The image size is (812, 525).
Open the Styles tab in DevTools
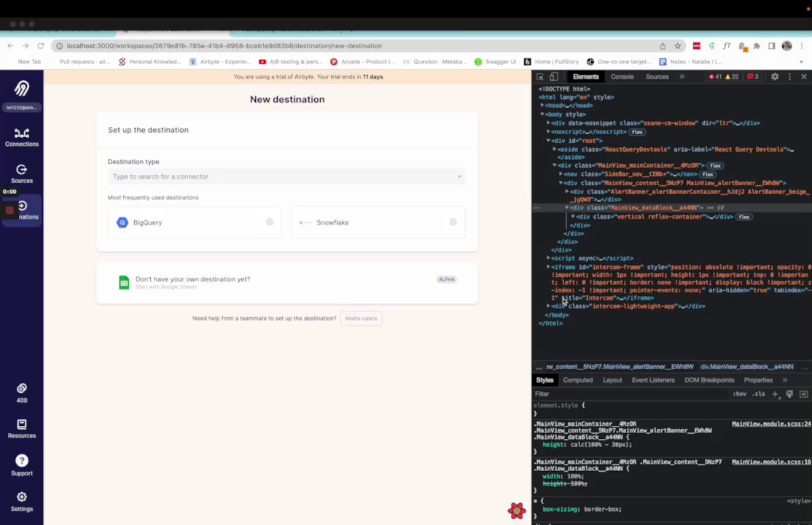click(x=544, y=380)
